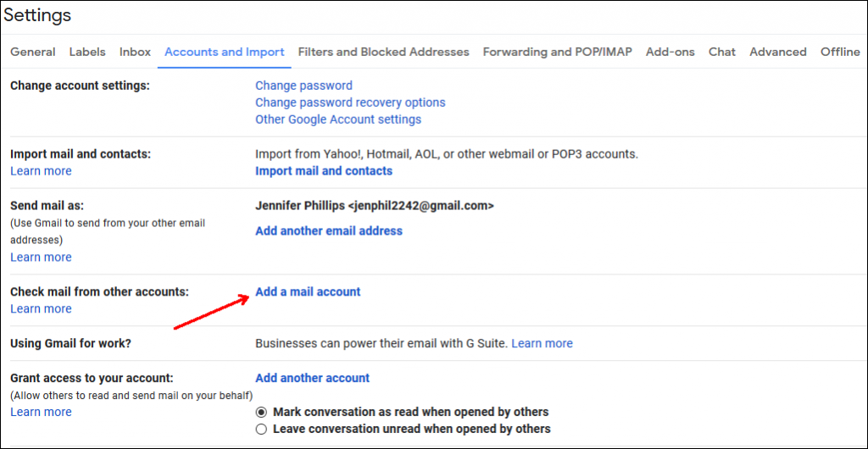Screen dimensions: 868x449
Task: Click Add another email address
Action: (x=329, y=230)
